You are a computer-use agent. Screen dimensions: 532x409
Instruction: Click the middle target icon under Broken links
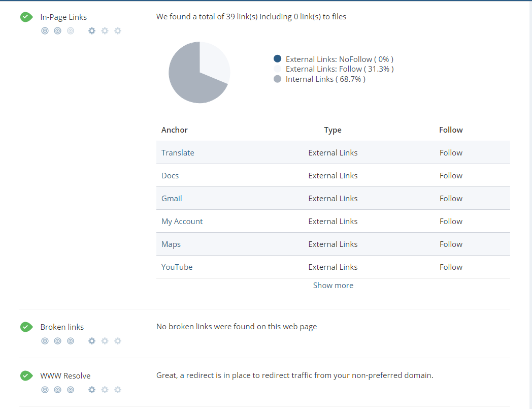pyautogui.click(x=57, y=341)
